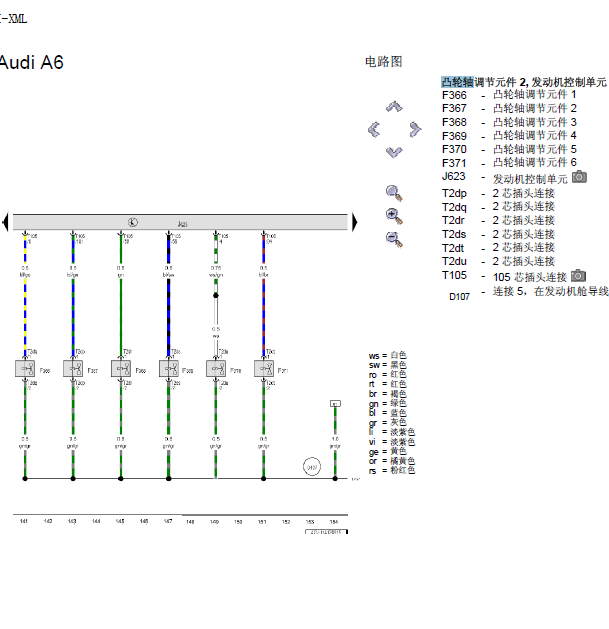The width and height of the screenshot is (609, 629).
Task: Select T105 in the component list
Action: click(454, 275)
